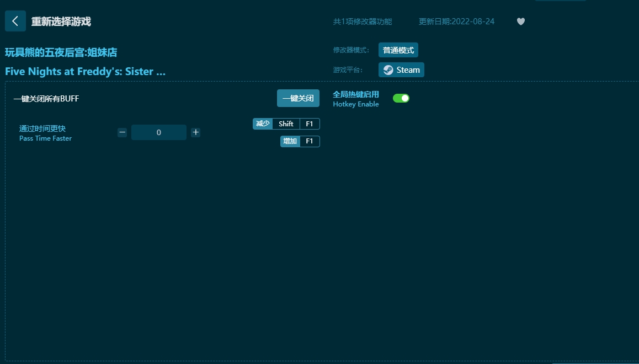The width and height of the screenshot is (639, 364).
Task: Click the 更新日期:2022-08-24 text
Action: click(456, 22)
